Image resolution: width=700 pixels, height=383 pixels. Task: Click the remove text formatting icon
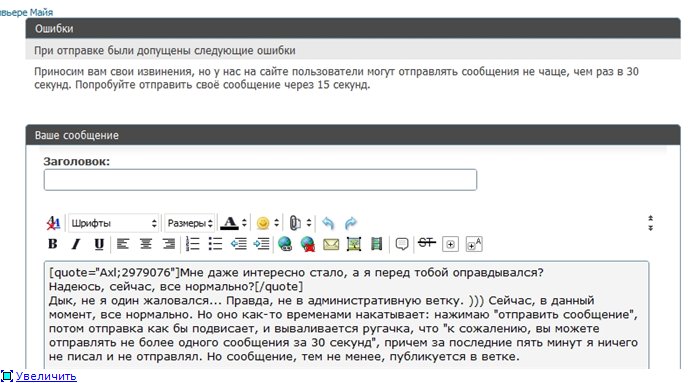[53, 223]
